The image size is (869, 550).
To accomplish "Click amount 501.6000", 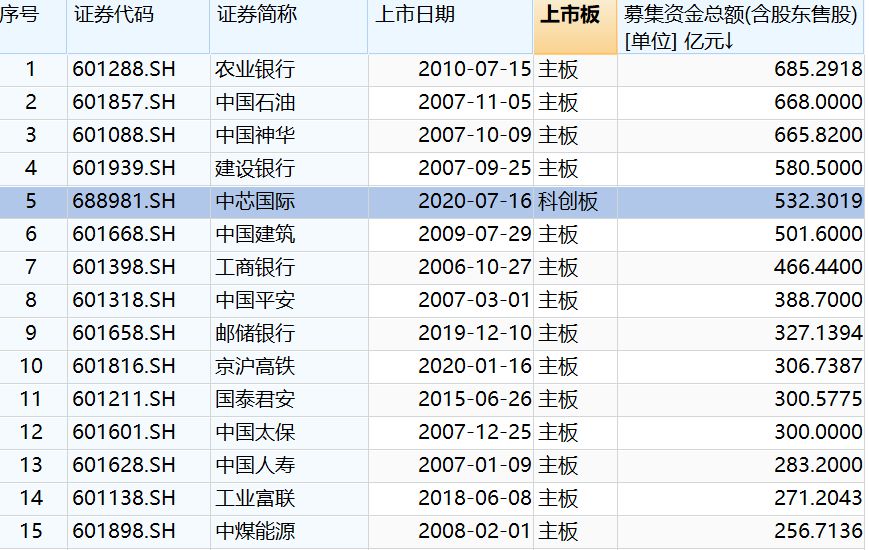I will [x=740, y=235].
